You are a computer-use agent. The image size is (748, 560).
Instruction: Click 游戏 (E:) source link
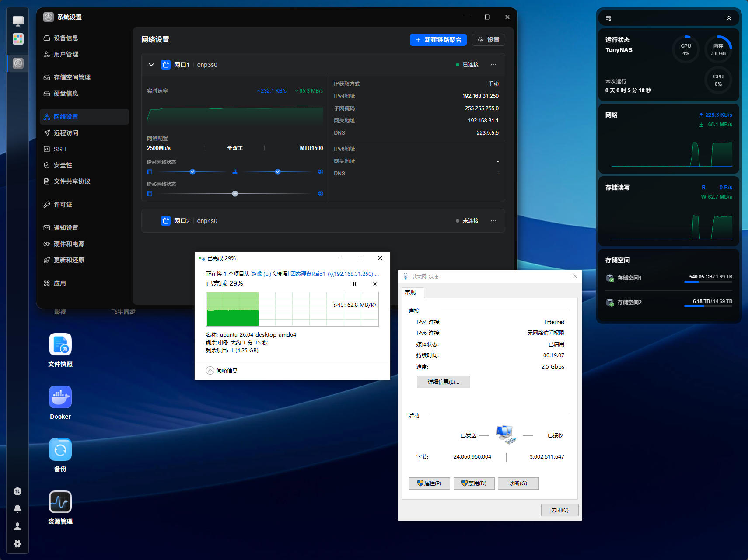pyautogui.click(x=261, y=274)
